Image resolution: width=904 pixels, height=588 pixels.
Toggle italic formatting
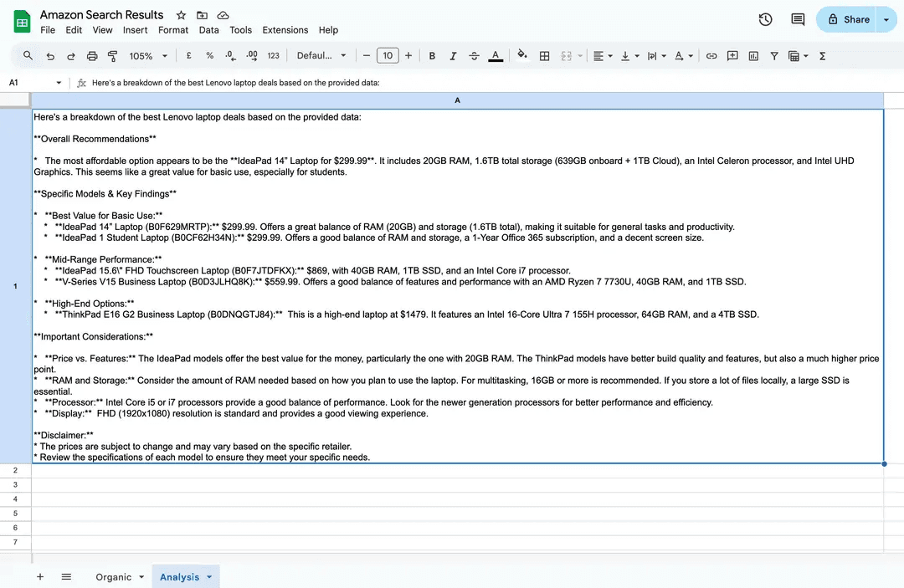point(453,56)
